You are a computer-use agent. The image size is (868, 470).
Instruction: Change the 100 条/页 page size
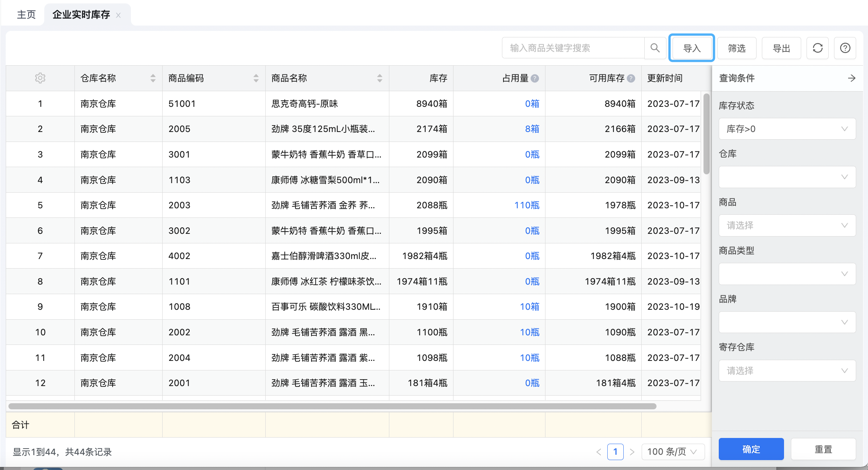tap(673, 452)
